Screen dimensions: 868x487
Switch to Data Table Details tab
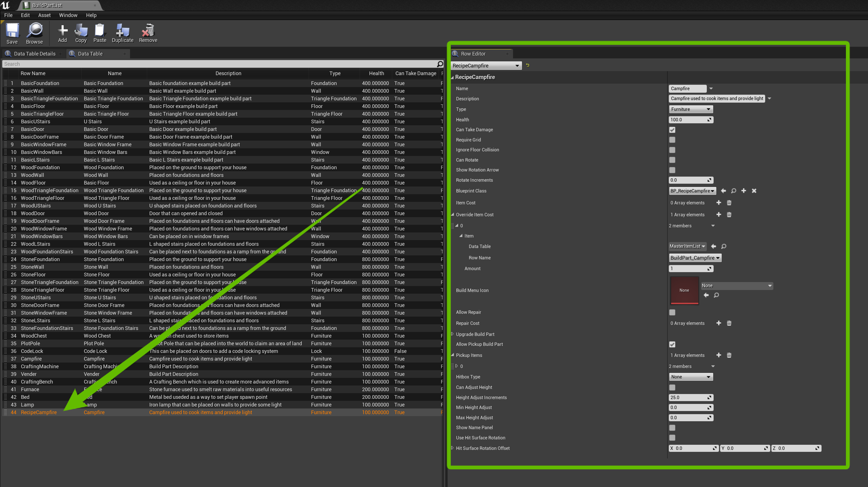pos(34,54)
